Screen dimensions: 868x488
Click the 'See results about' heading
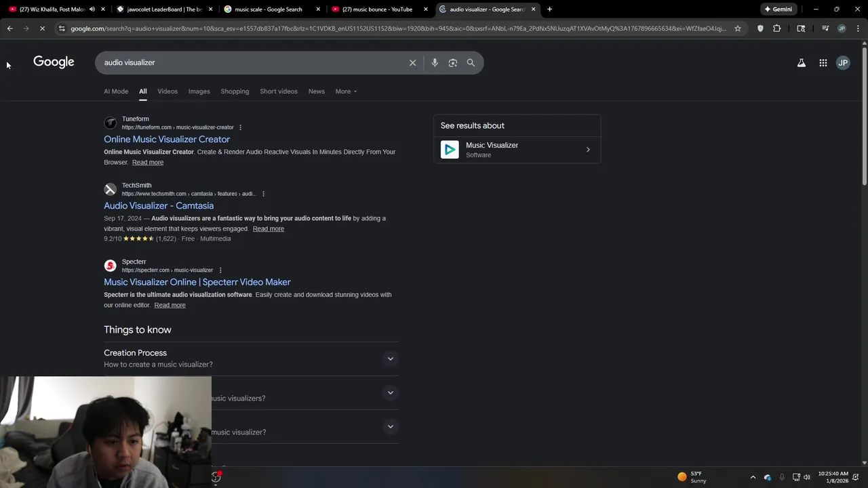coord(473,125)
